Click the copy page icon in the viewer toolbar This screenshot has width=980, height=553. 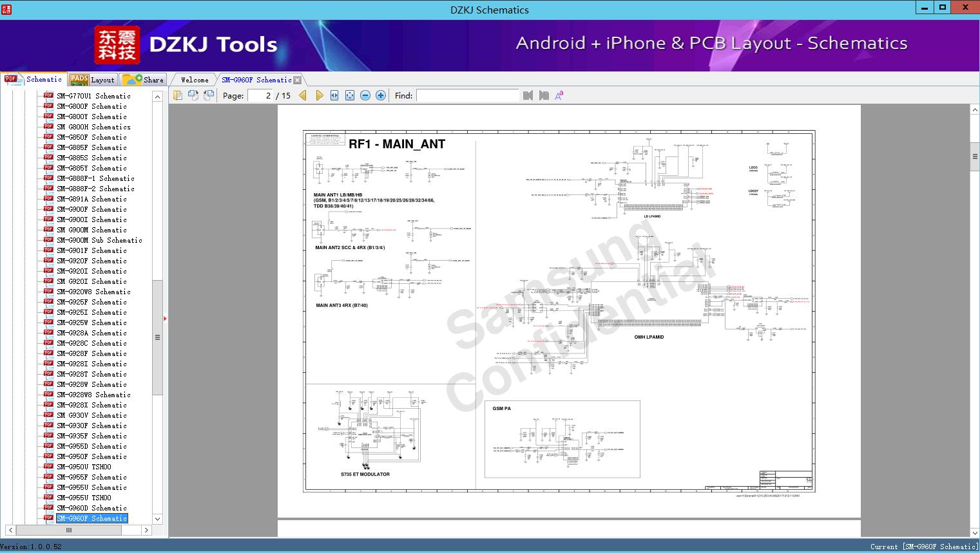click(x=177, y=95)
